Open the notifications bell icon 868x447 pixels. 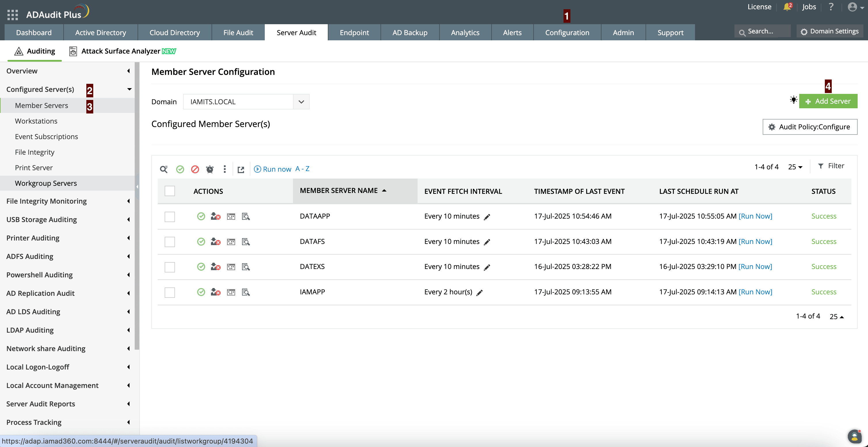[x=787, y=7]
